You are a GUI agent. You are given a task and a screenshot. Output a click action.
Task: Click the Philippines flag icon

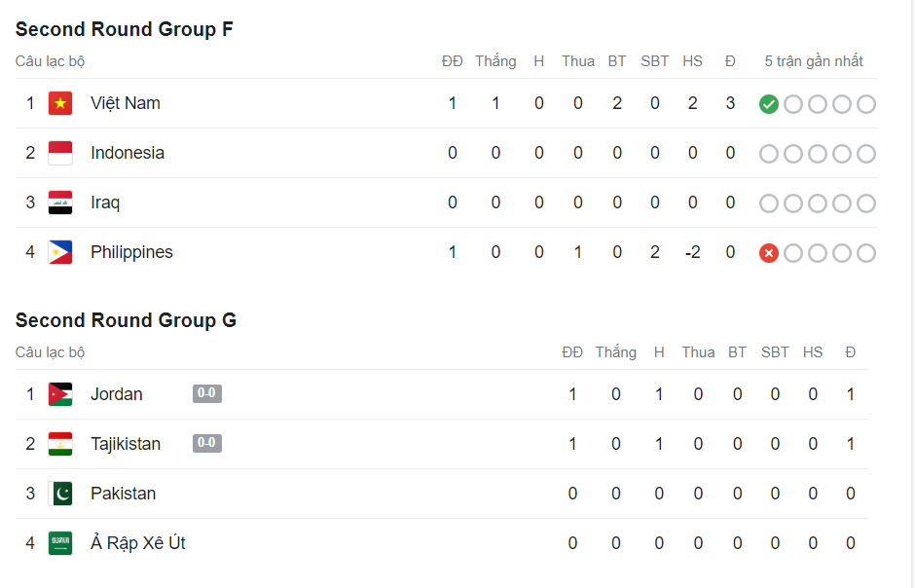click(x=60, y=252)
